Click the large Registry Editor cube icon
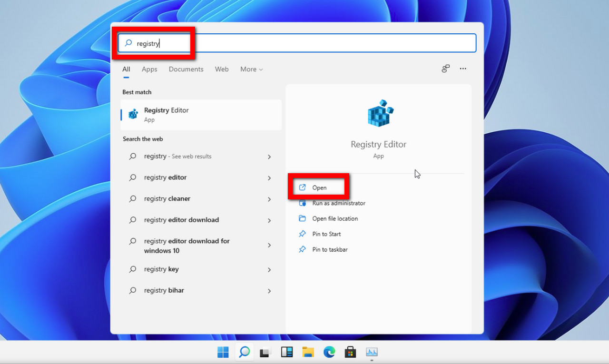Image resolution: width=609 pixels, height=364 pixels. 380,113
